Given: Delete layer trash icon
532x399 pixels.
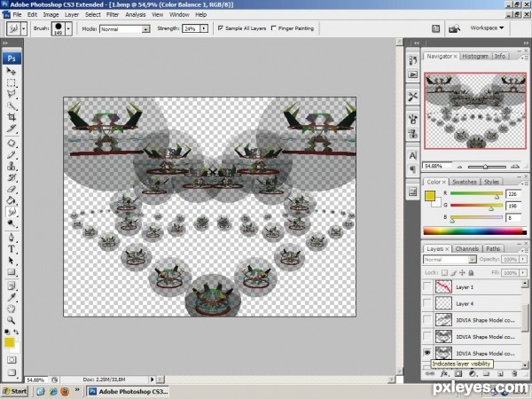Looking at the screenshot, I should pos(514,374).
